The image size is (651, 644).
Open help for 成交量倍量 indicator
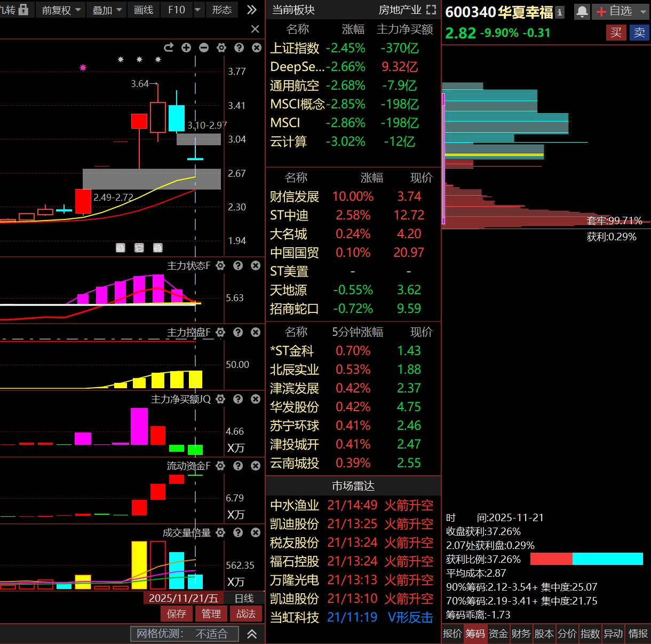coord(238,532)
